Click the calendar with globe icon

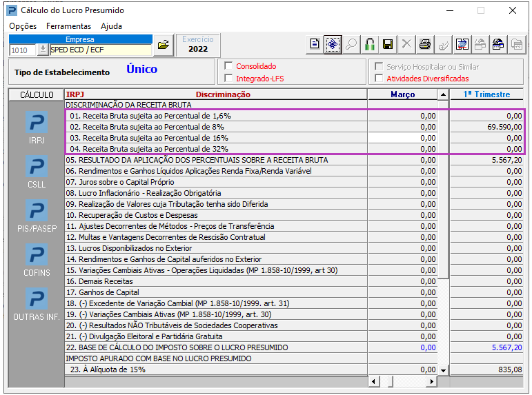coord(498,44)
